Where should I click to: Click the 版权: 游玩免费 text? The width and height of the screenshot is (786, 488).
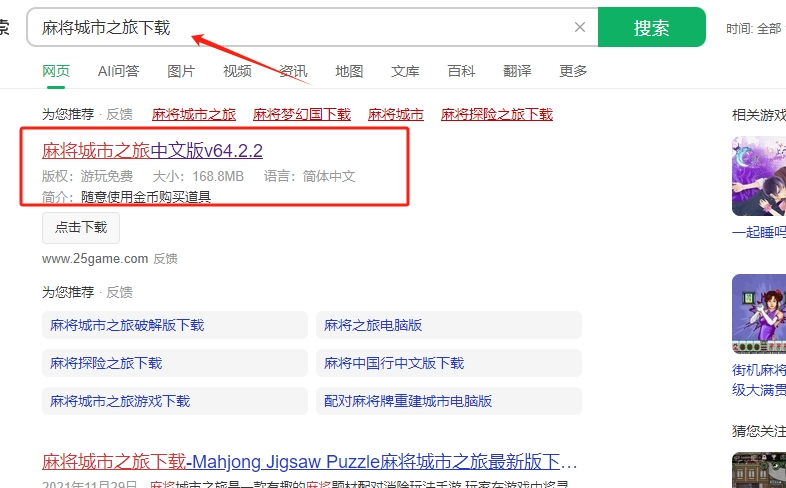click(x=87, y=176)
